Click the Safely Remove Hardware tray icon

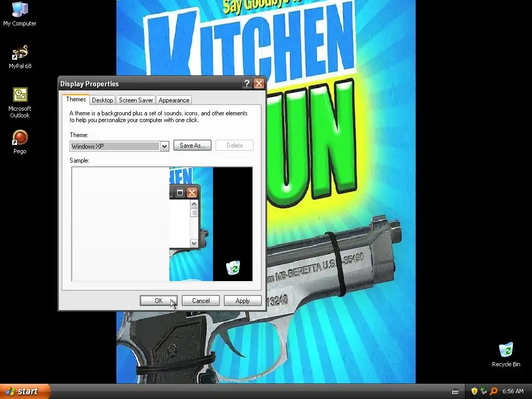(x=484, y=391)
